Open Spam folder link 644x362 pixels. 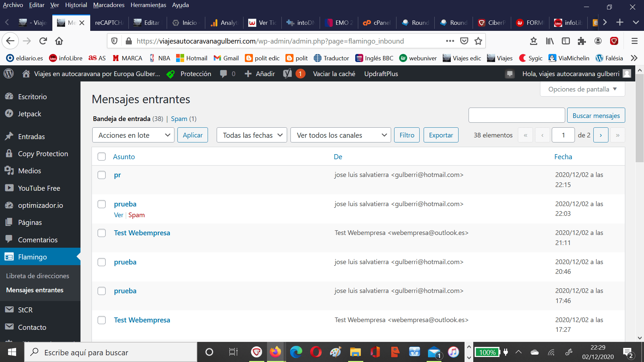[179, 119]
